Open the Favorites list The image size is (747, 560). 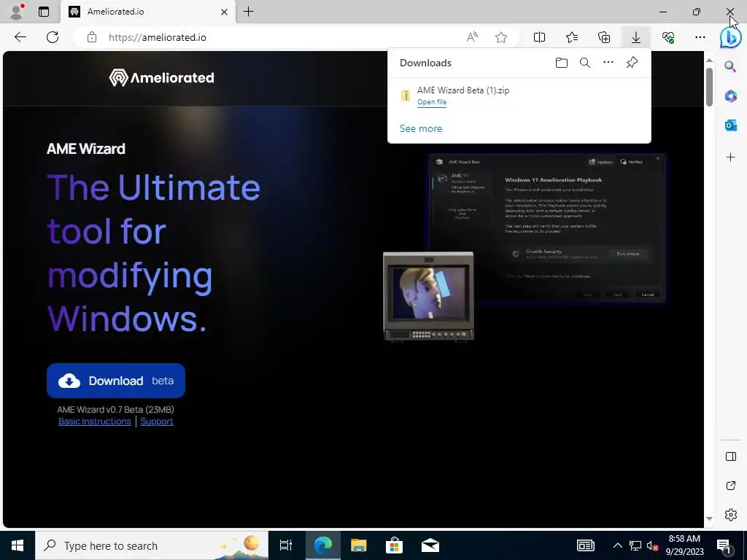pyautogui.click(x=572, y=37)
